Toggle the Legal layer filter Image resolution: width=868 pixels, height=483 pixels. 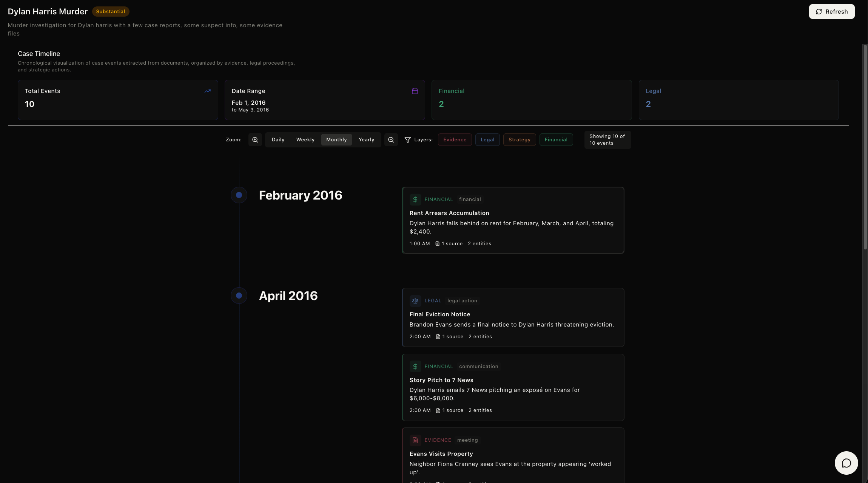point(487,140)
